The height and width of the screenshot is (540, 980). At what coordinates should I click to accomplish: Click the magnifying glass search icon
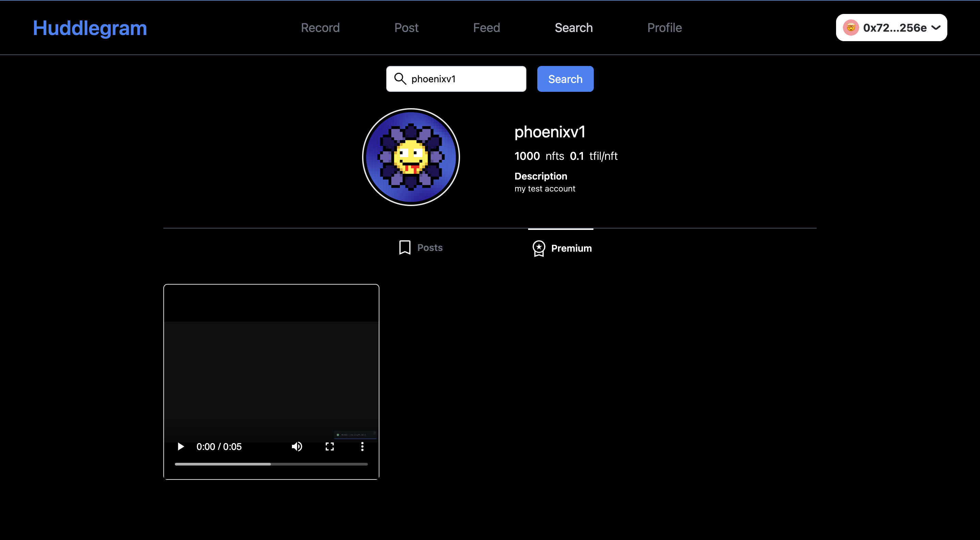click(x=400, y=79)
